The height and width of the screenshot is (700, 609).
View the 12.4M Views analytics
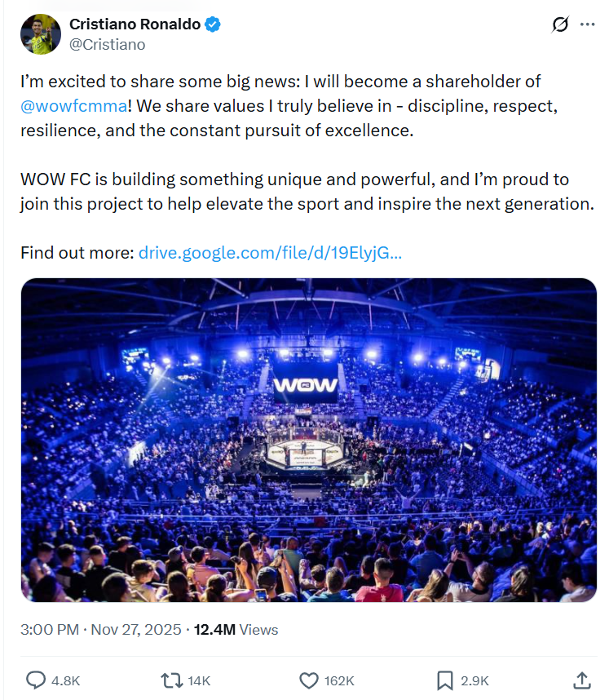click(x=236, y=630)
